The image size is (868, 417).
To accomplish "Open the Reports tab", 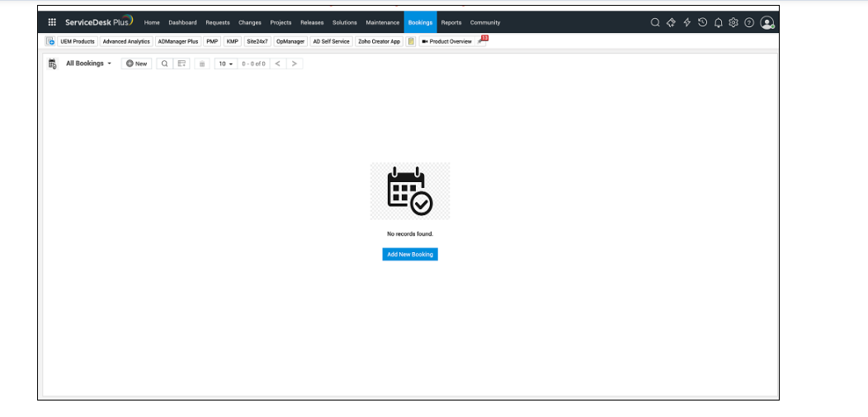I will [451, 23].
